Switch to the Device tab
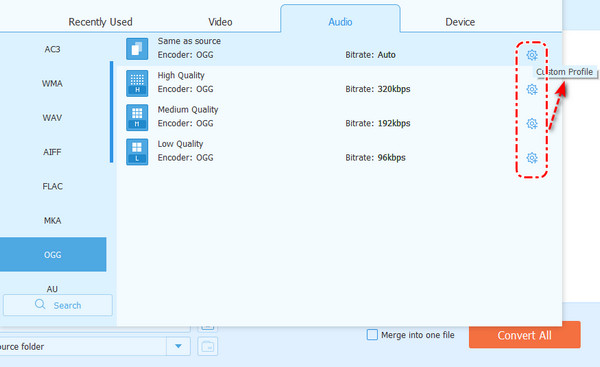600x367 pixels. [460, 22]
